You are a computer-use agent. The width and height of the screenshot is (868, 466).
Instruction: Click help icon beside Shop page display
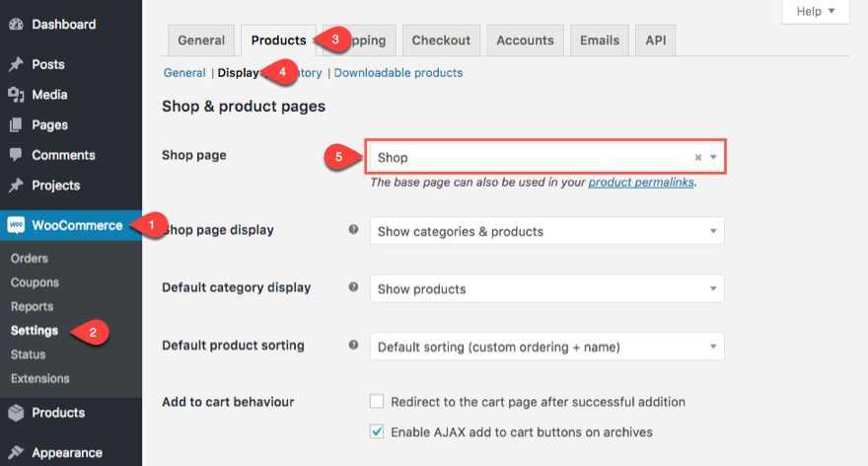pos(353,230)
